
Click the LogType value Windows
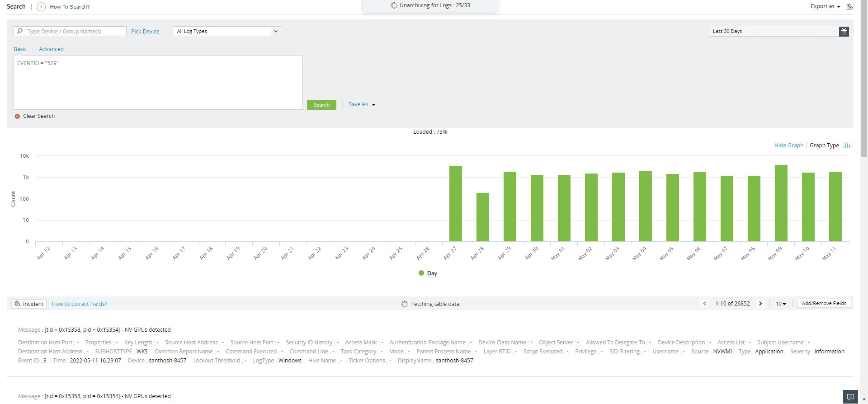[x=290, y=361]
